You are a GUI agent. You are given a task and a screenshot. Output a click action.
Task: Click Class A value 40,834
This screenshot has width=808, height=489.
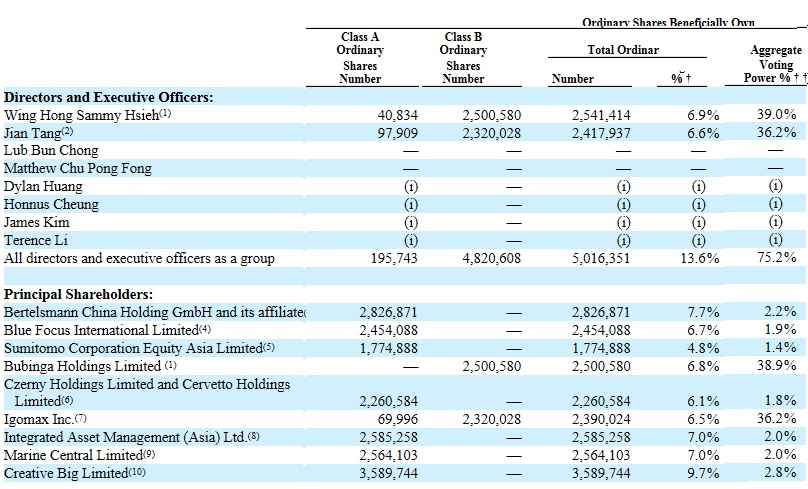398,115
